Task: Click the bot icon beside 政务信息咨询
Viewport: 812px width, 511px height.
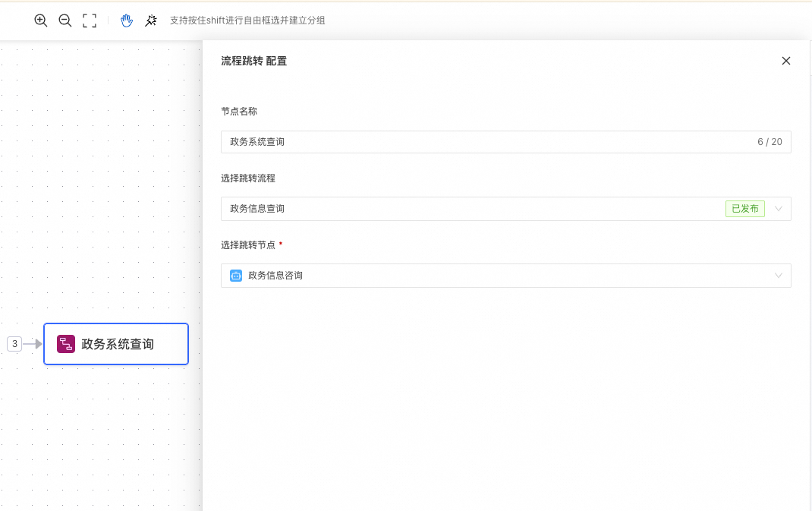Action: click(x=236, y=276)
